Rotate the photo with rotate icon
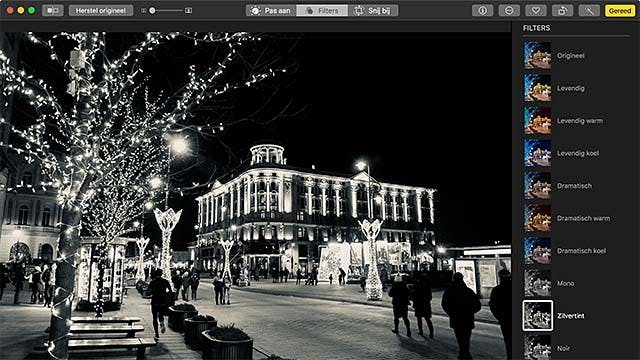This screenshot has height=360, width=640. (562, 11)
